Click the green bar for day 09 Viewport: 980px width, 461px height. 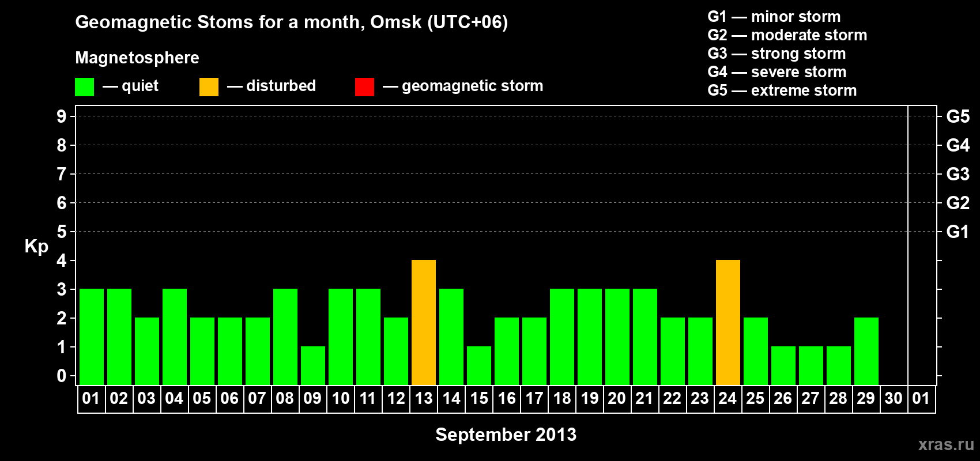point(313,365)
